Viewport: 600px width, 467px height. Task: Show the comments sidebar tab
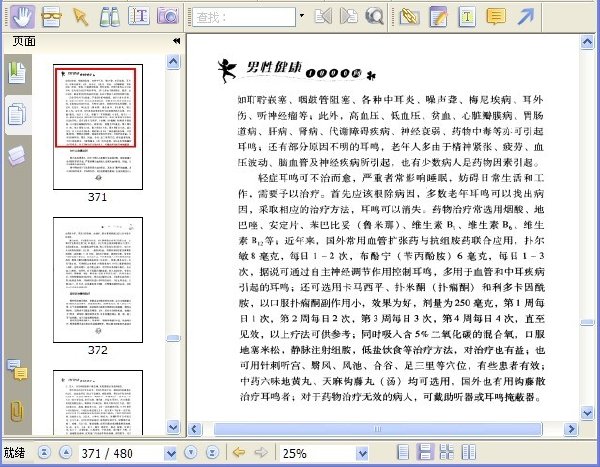17,370
